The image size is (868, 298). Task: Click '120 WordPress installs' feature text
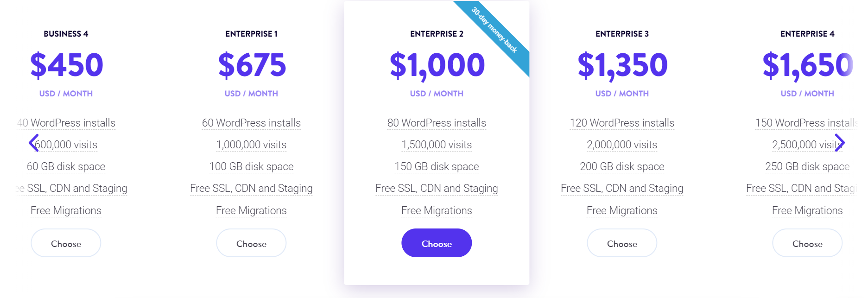pos(622,123)
